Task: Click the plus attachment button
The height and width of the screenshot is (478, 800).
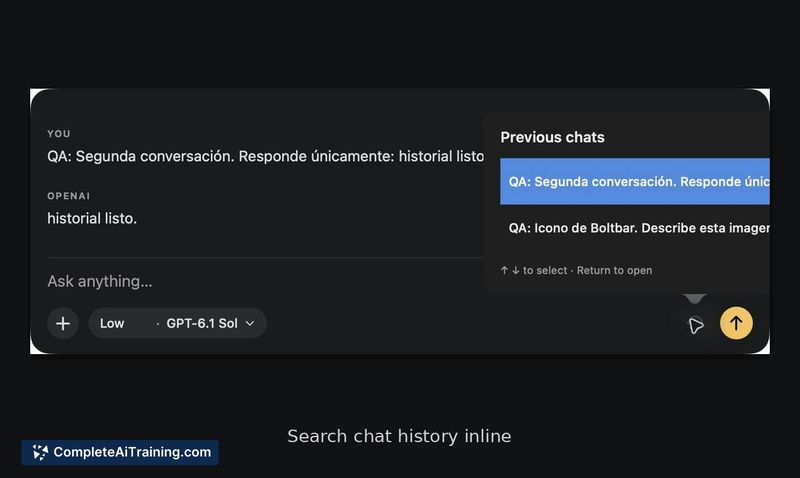Action: point(63,323)
